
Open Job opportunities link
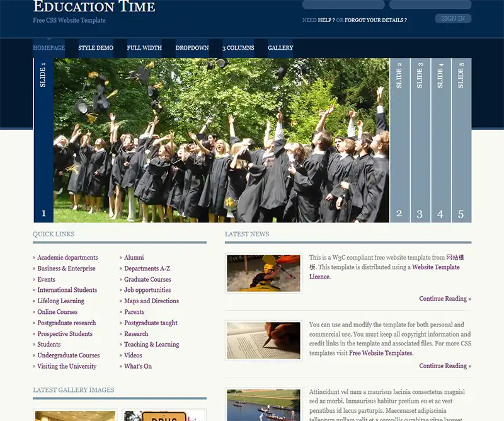point(147,290)
